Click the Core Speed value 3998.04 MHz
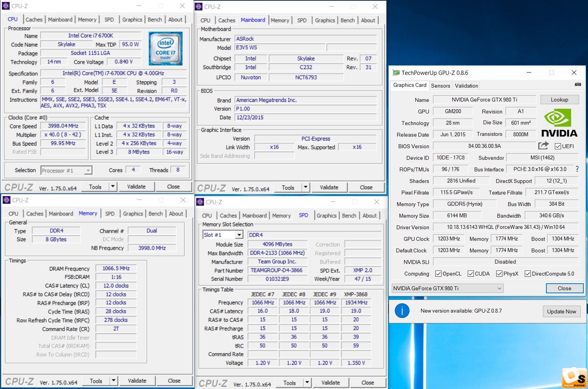The height and width of the screenshot is (389, 588). coord(63,126)
